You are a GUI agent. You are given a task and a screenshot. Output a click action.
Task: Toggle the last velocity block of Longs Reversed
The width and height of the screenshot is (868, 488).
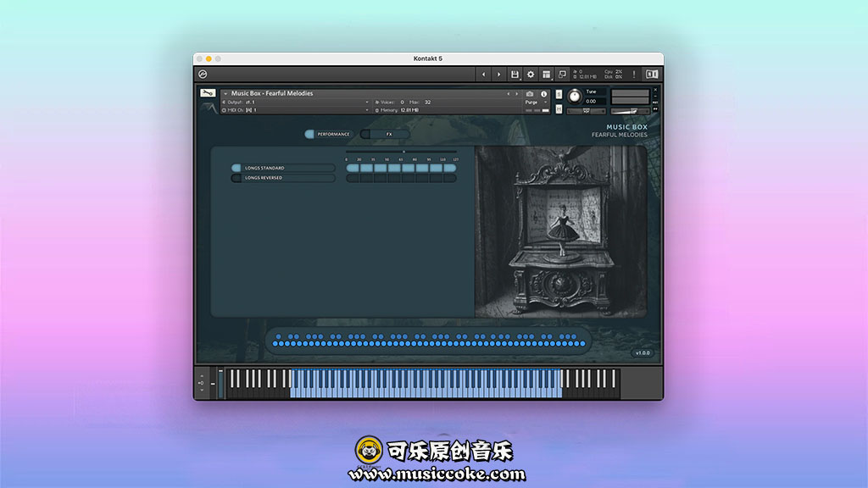pyautogui.click(x=449, y=178)
